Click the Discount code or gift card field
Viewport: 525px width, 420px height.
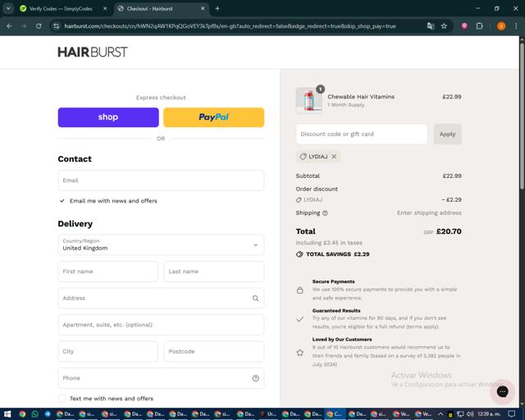pos(362,134)
